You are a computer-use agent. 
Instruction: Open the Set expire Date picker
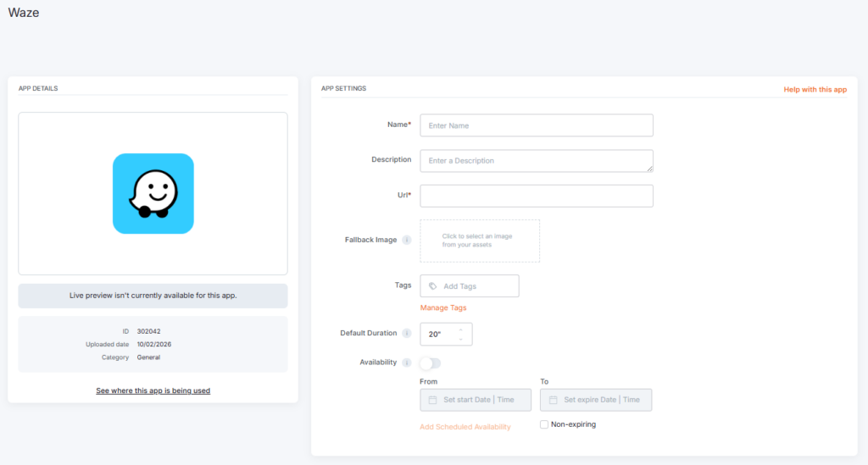click(x=602, y=400)
